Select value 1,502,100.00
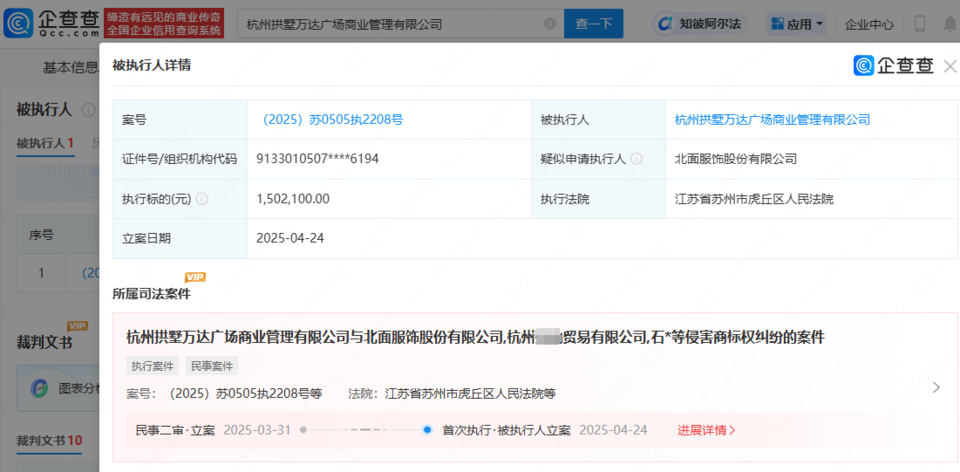This screenshot has height=472, width=960. [294, 199]
